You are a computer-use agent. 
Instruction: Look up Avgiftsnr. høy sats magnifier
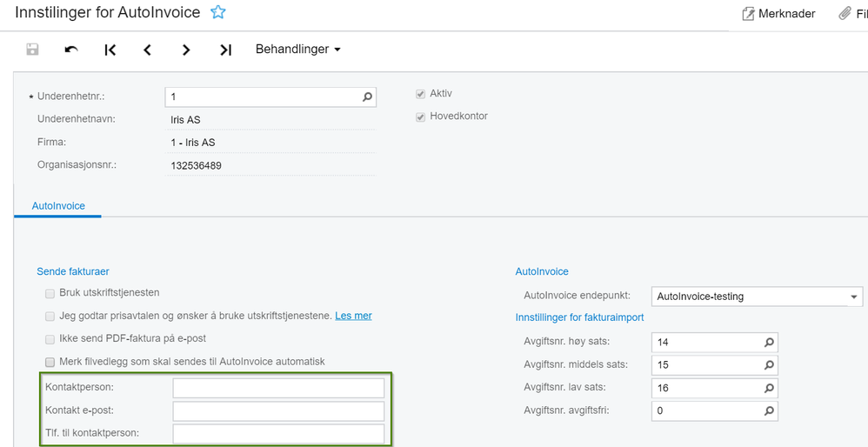(x=769, y=343)
